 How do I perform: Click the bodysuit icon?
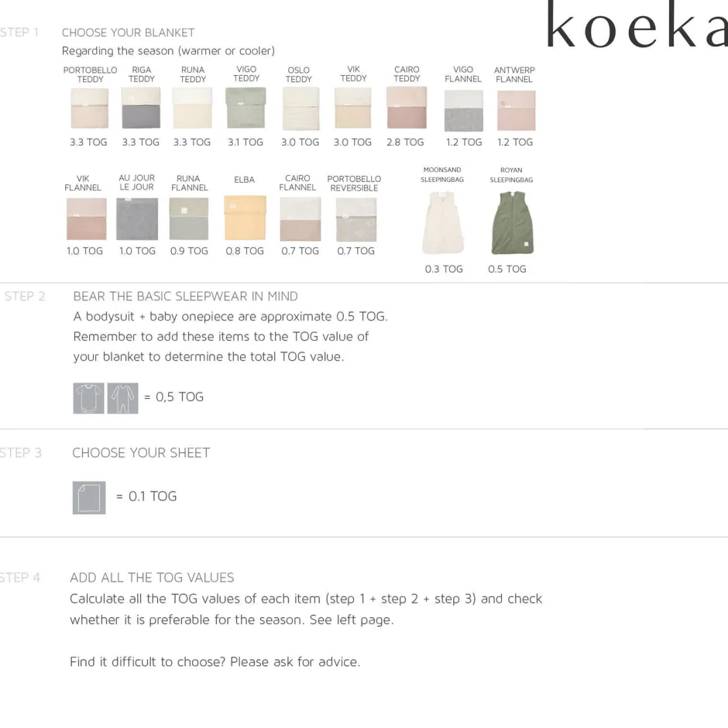[88, 397]
